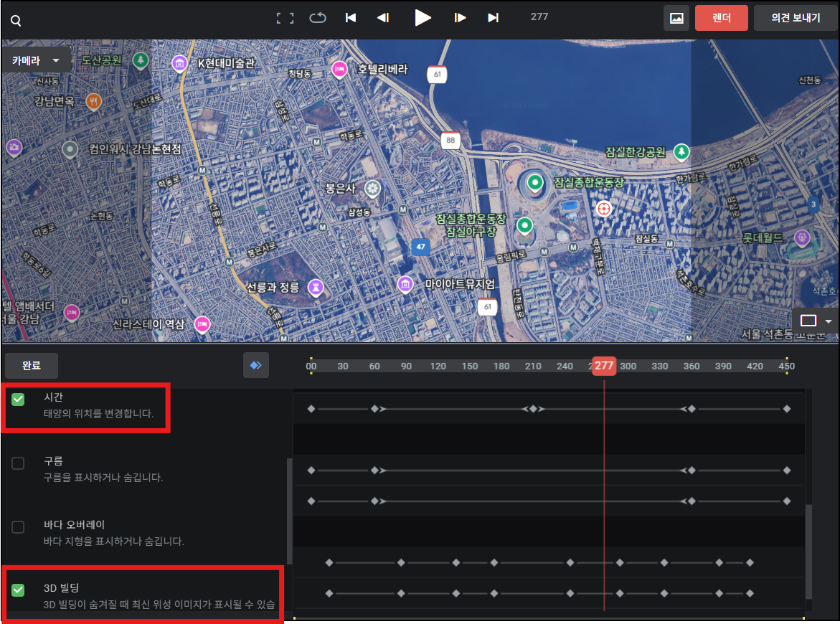Open the 카메라 dropdown
This screenshot has width=840, height=624.
click(37, 60)
